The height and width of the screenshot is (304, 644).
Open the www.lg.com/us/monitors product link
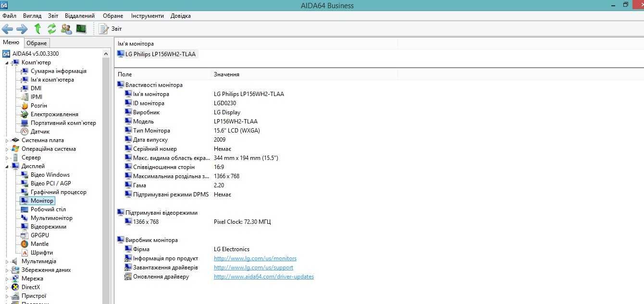coord(255,258)
